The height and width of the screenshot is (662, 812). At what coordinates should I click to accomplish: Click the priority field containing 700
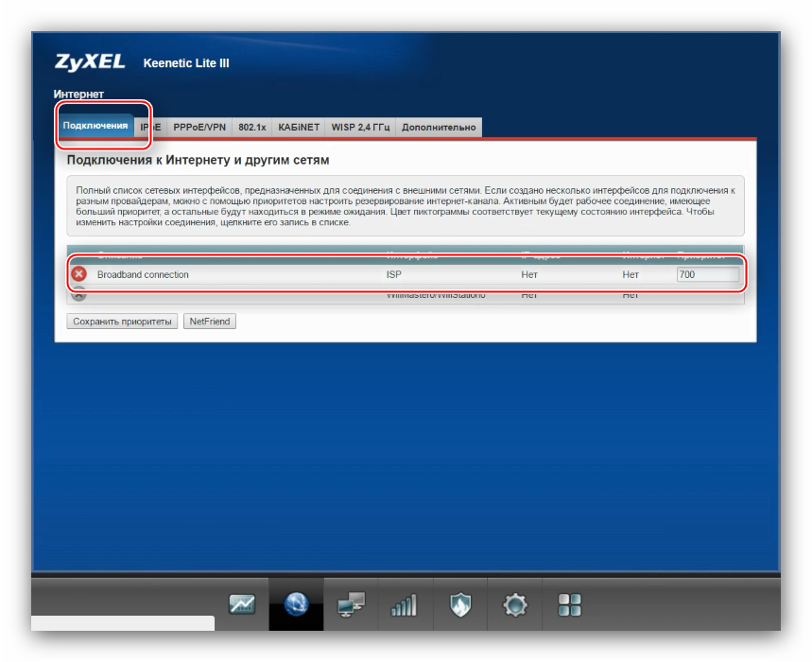(x=707, y=274)
